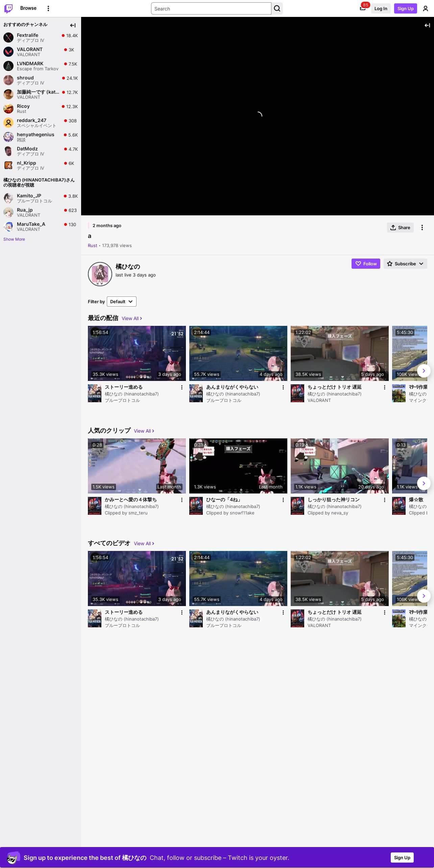This screenshot has width=434, height=868.
Task: Open henyathegenius channel in sidebar
Action: tap(41, 137)
